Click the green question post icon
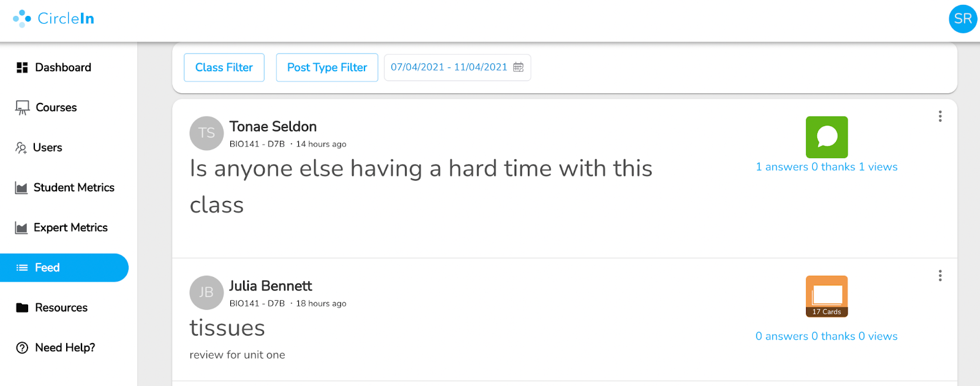 (x=827, y=137)
